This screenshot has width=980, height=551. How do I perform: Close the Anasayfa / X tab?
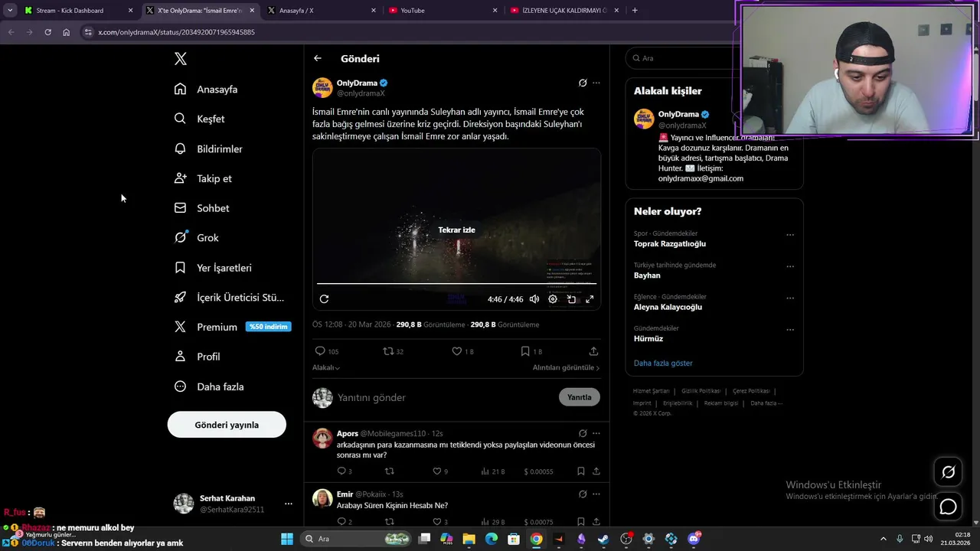tap(374, 11)
